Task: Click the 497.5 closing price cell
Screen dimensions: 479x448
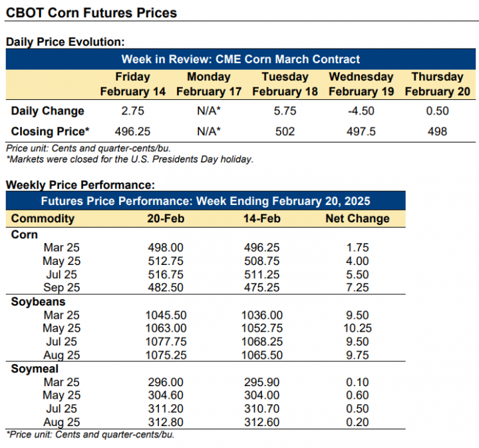Action: click(x=361, y=131)
